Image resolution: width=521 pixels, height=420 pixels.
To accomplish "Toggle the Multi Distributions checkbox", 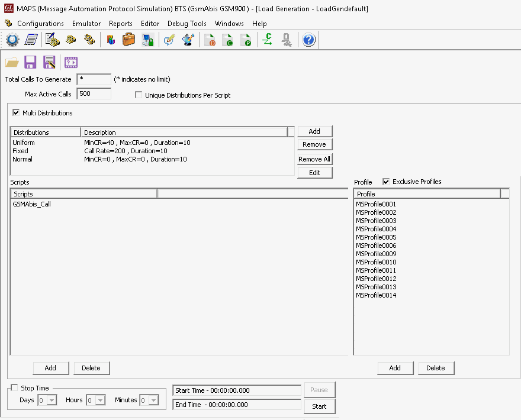I will coord(16,112).
